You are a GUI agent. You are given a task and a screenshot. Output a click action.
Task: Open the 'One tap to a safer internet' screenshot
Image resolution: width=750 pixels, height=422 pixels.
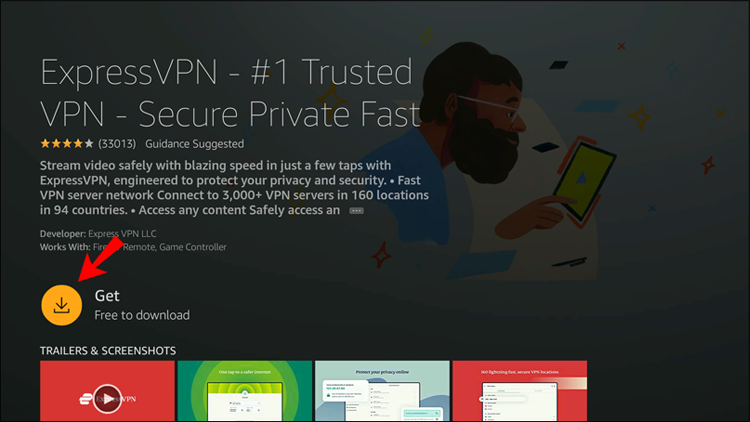tap(244, 391)
